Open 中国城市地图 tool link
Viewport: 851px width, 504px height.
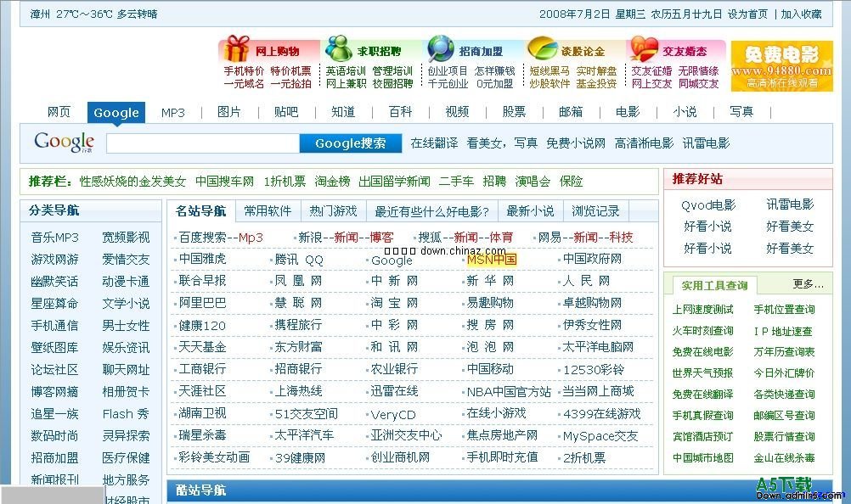pos(703,458)
